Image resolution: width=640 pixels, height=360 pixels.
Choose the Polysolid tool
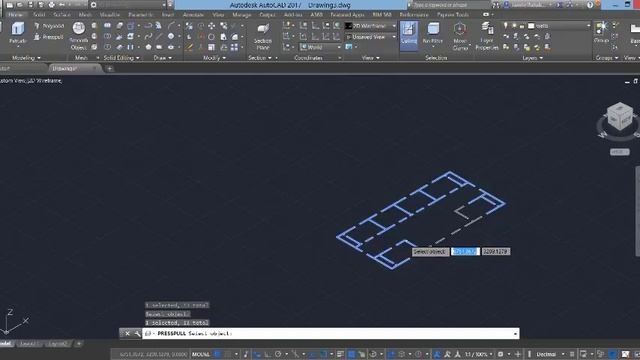pyautogui.click(x=49, y=26)
